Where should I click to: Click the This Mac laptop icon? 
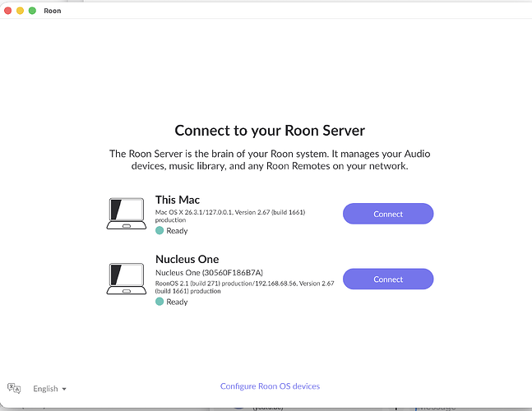(127, 214)
